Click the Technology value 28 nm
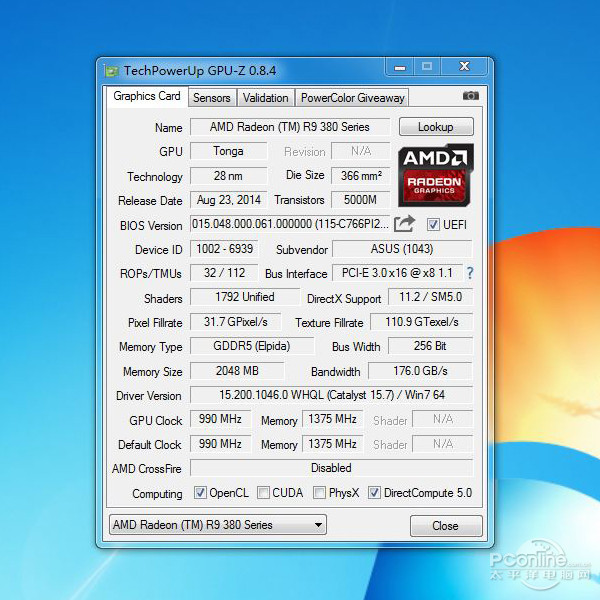This screenshot has width=600, height=600. point(228,176)
